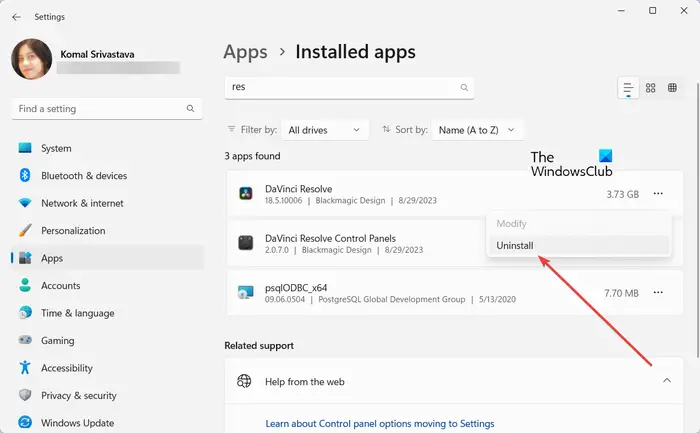
Task: Open Bluetooth & devices settings
Action: (107, 176)
